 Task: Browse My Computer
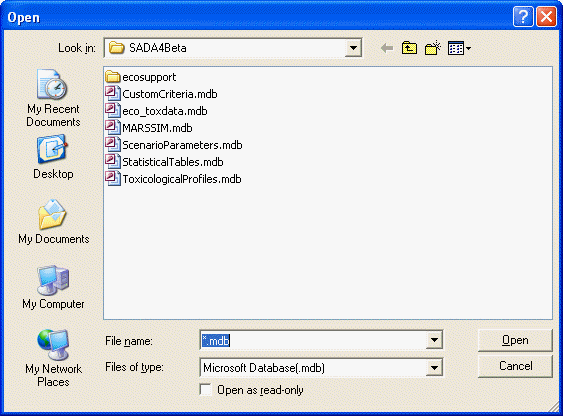(53, 287)
